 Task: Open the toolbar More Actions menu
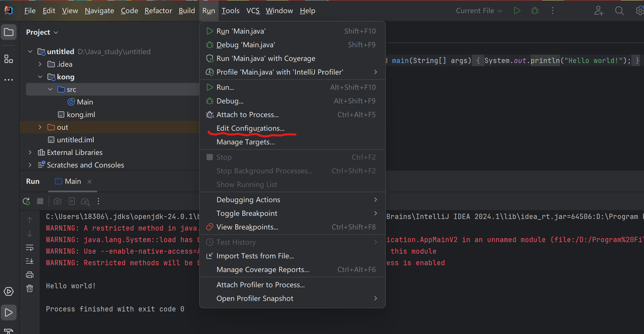pyautogui.click(x=553, y=11)
